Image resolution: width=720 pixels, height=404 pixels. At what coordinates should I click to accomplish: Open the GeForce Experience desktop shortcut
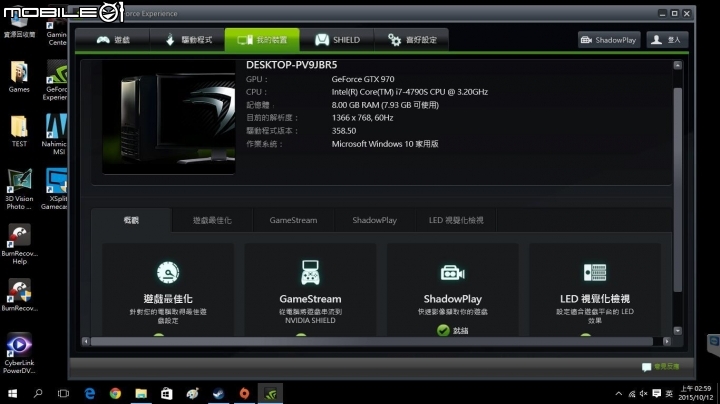point(56,80)
